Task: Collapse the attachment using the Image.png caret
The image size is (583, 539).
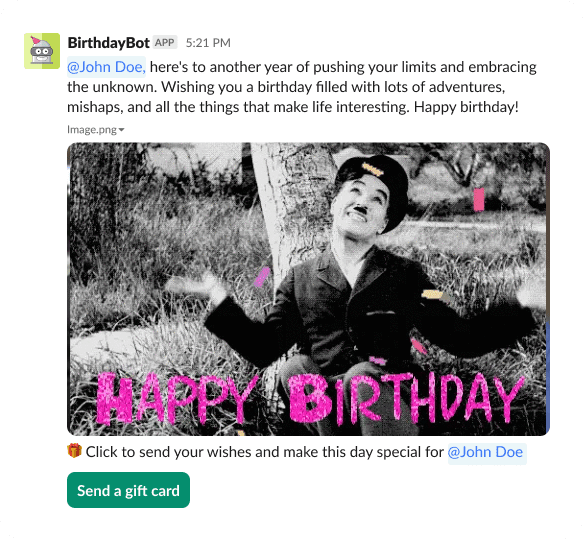Action: click(x=121, y=130)
